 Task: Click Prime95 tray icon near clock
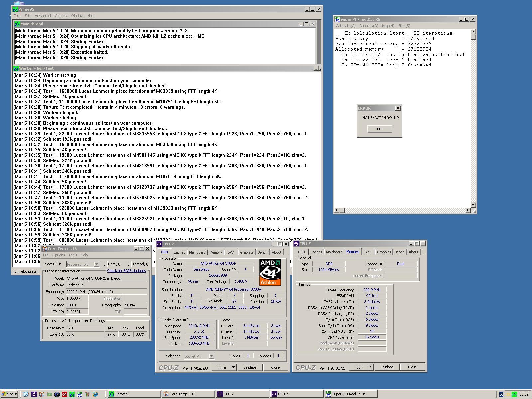(514, 394)
